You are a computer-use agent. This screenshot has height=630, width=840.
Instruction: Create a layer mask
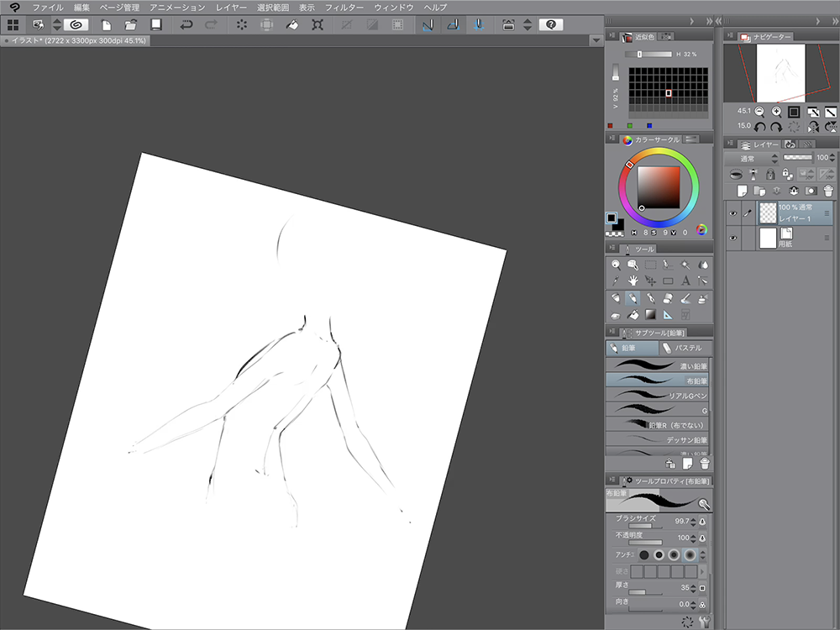811,191
